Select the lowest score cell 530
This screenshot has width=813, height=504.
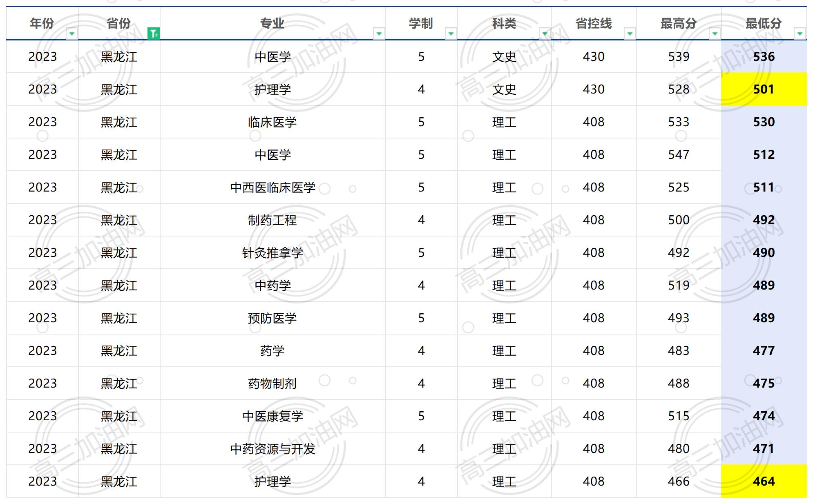(x=764, y=122)
